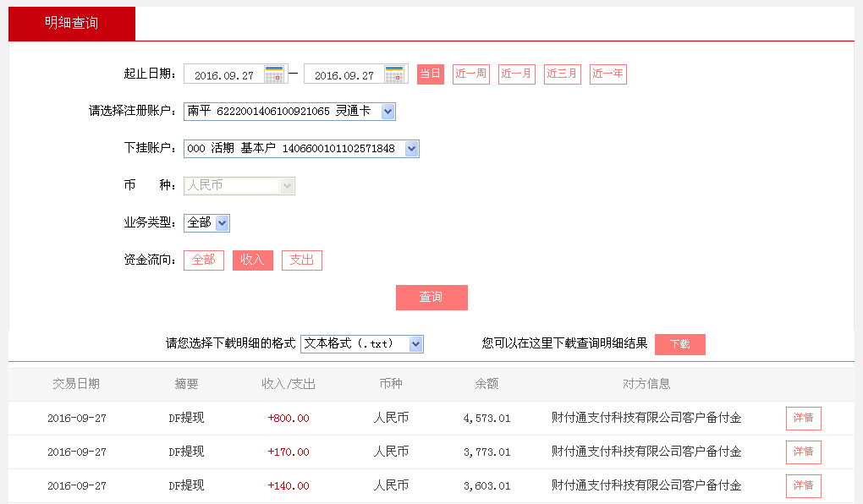Open the start date calendar picker

coord(274,74)
